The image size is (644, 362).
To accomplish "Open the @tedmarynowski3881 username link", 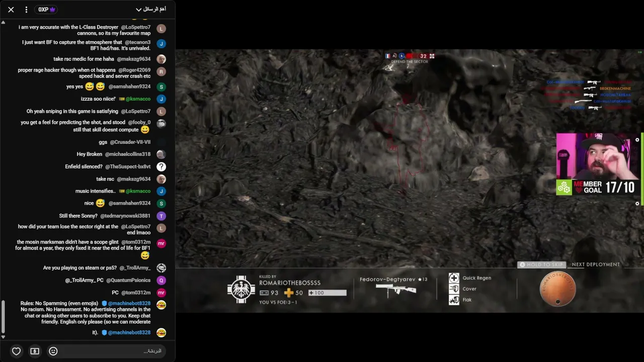I will pyautogui.click(x=125, y=216).
